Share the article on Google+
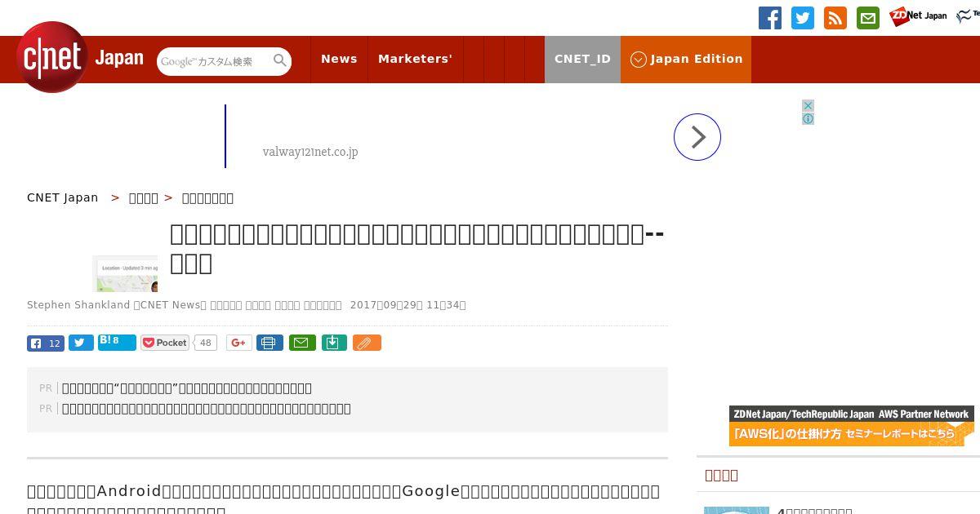 click(x=238, y=343)
